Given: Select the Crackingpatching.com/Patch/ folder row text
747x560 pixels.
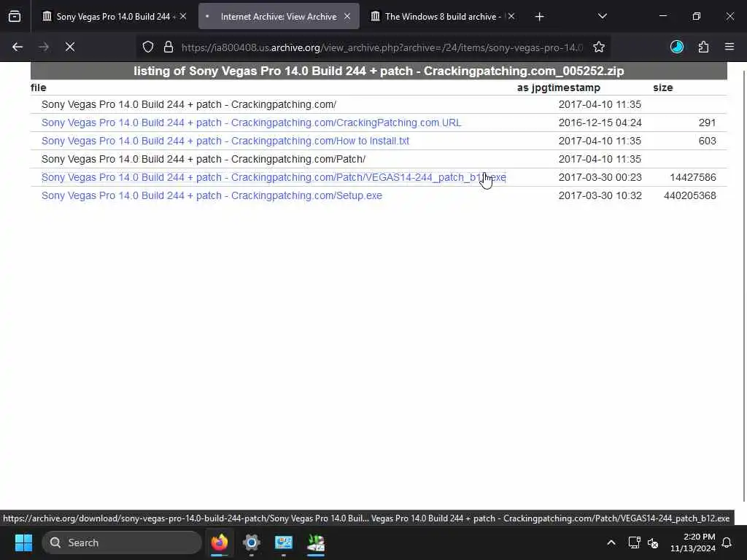Looking at the screenshot, I should pyautogui.click(x=204, y=159).
